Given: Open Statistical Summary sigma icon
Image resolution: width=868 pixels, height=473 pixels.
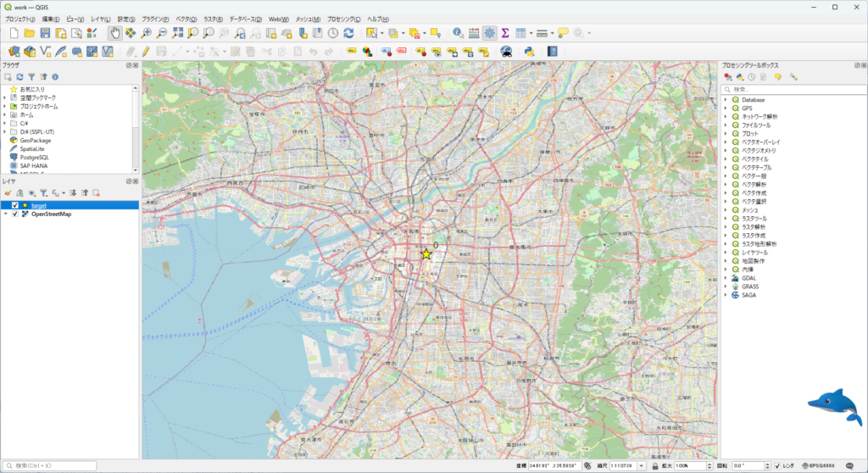Looking at the screenshot, I should (x=505, y=34).
